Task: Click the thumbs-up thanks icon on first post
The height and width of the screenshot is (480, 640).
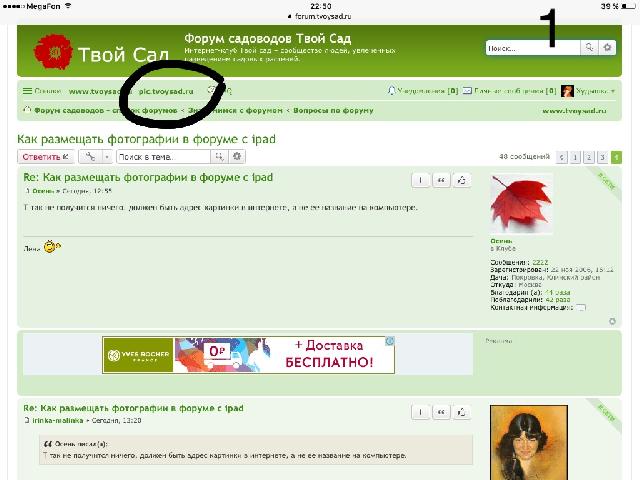Action: [461, 180]
